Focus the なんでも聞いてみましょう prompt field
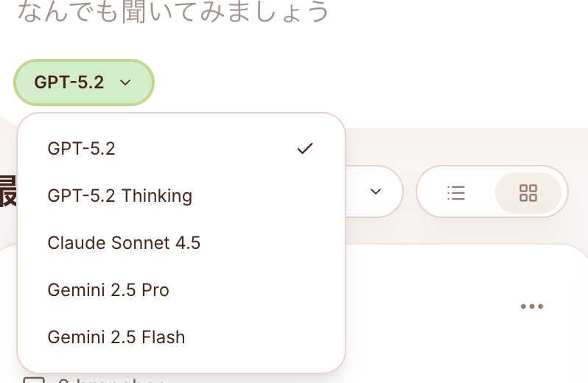Viewport: 588px width, 383px height. pos(172,13)
